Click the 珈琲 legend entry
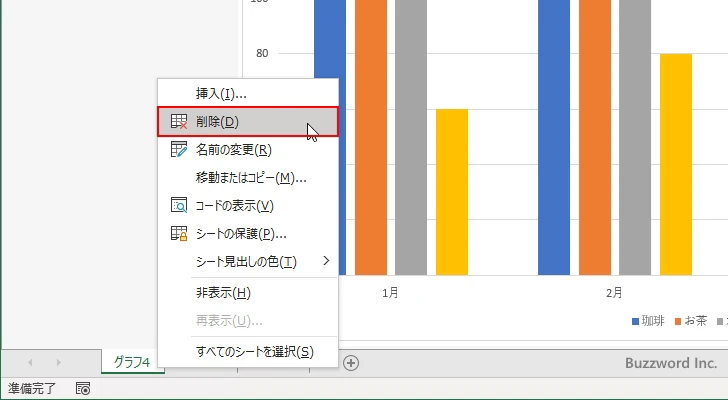This screenshot has height=400, width=728. (648, 321)
